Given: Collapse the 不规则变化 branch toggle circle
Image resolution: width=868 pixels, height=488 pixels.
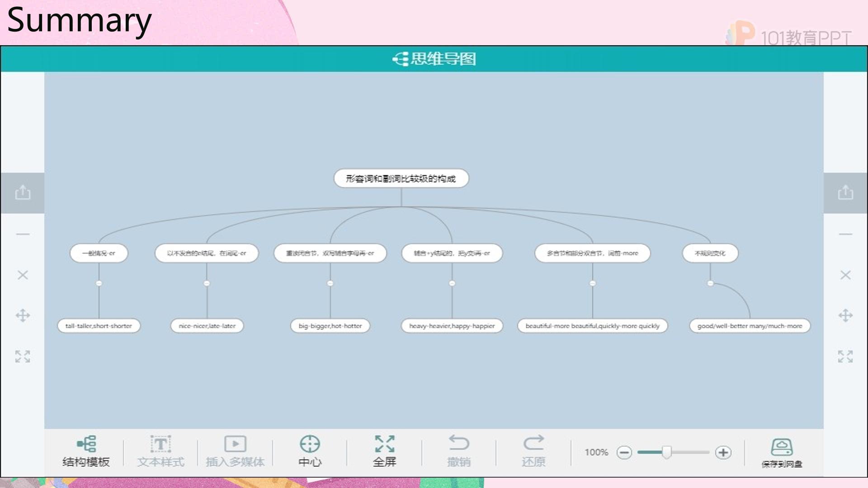Looking at the screenshot, I should 710,283.
